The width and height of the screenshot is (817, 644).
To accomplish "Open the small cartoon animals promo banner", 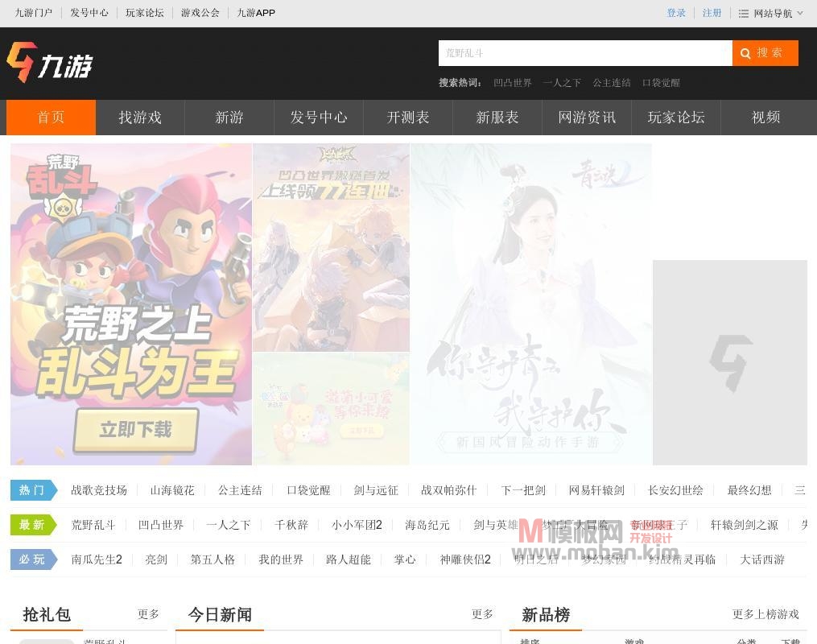I will tap(332, 409).
